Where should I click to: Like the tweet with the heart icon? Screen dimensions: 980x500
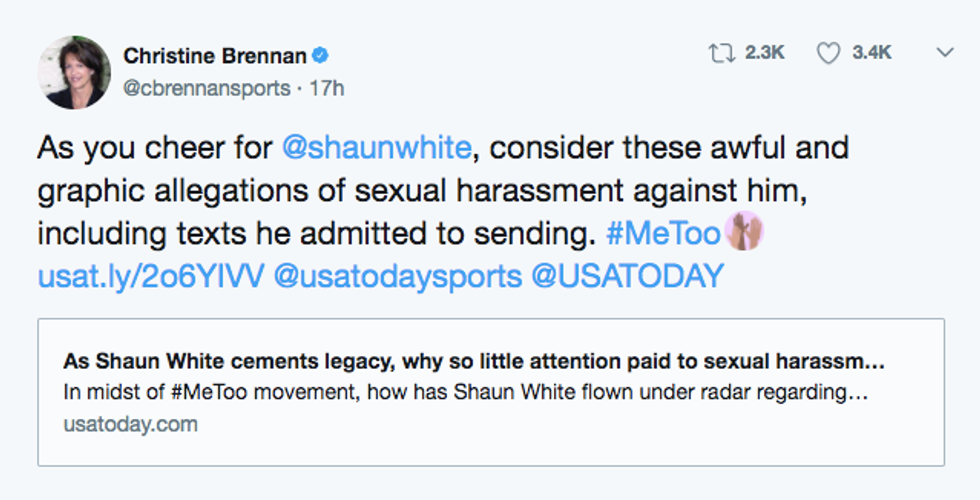pyautogui.click(x=828, y=53)
